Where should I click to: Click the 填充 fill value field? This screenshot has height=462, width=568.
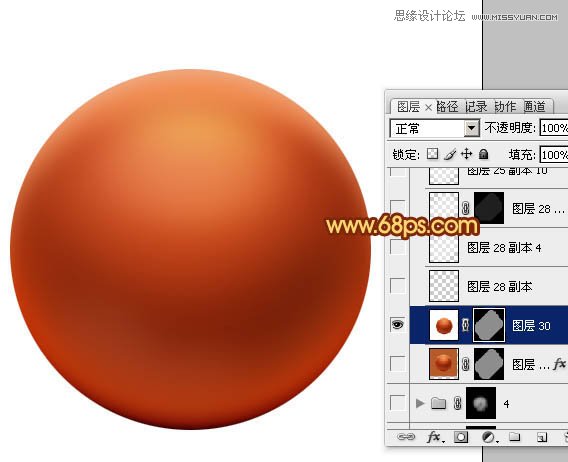pyautogui.click(x=554, y=155)
